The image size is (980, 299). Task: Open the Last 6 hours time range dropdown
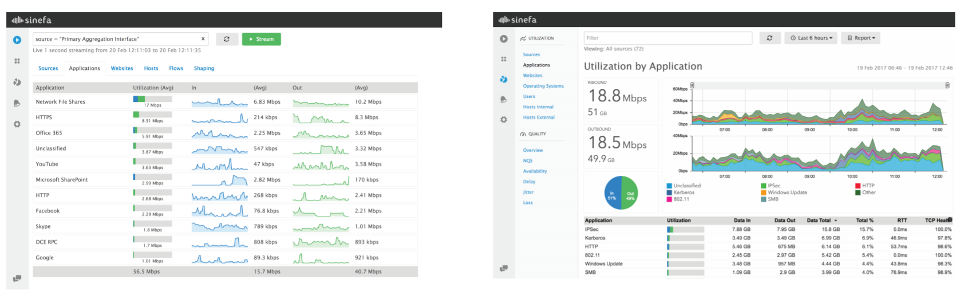tap(811, 38)
